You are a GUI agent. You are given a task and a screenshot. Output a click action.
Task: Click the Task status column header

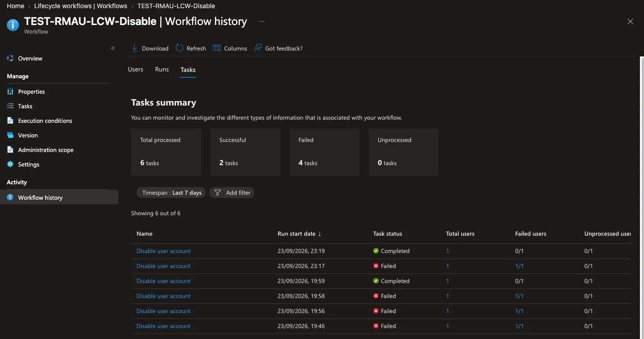click(388, 234)
